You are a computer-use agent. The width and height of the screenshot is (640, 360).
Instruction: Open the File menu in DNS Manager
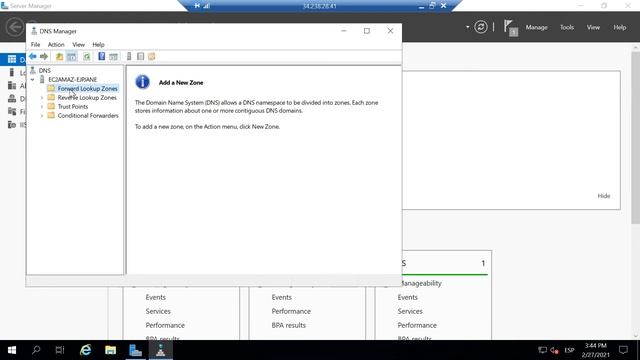36,44
